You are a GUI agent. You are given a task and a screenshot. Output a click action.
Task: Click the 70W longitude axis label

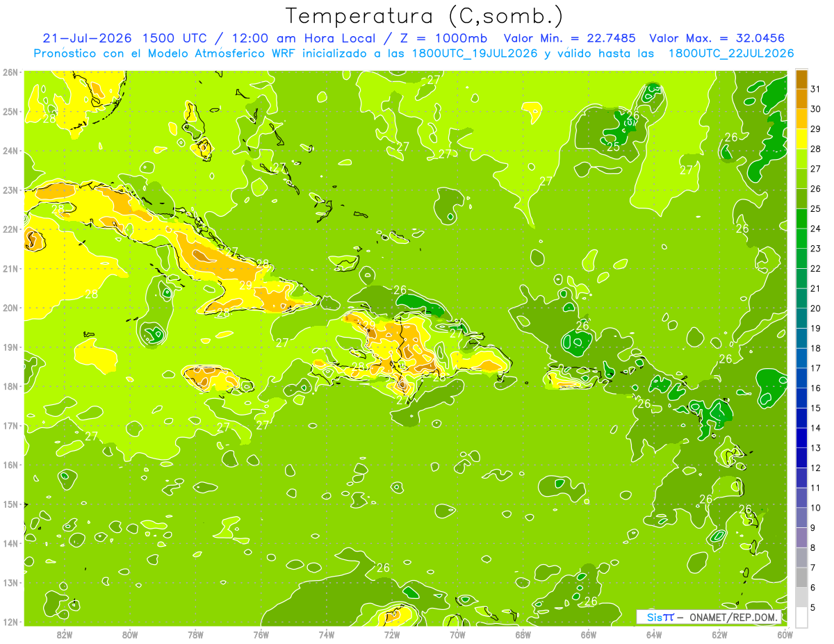pyautogui.click(x=457, y=634)
